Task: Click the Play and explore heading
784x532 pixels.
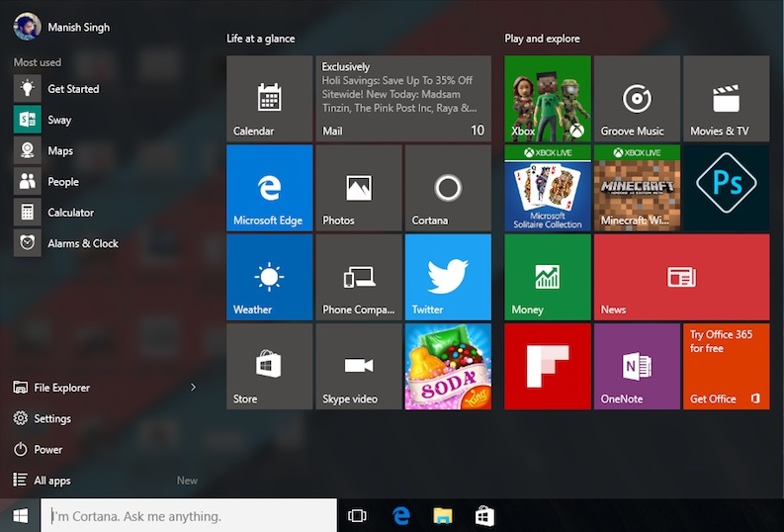Action: pyautogui.click(x=543, y=39)
